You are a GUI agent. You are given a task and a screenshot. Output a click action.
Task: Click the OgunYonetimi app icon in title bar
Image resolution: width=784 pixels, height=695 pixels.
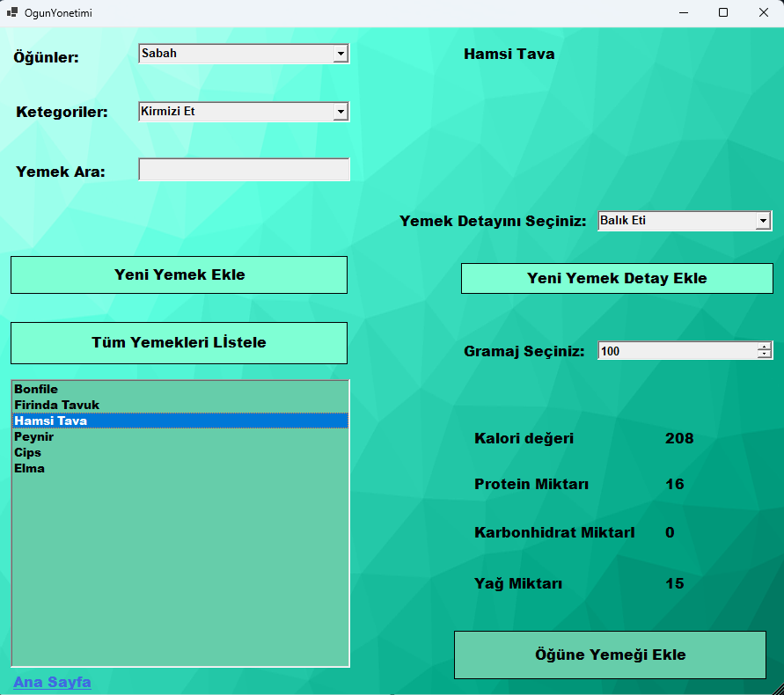[12, 12]
